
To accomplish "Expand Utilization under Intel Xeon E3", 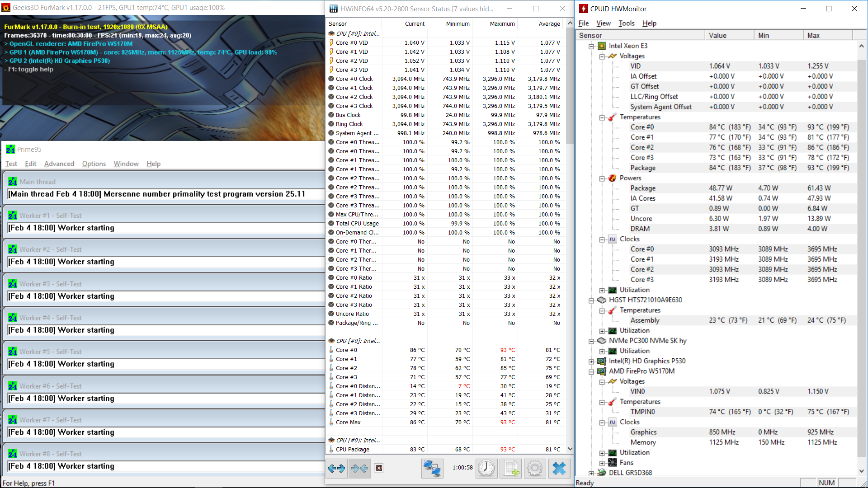I will click(602, 290).
